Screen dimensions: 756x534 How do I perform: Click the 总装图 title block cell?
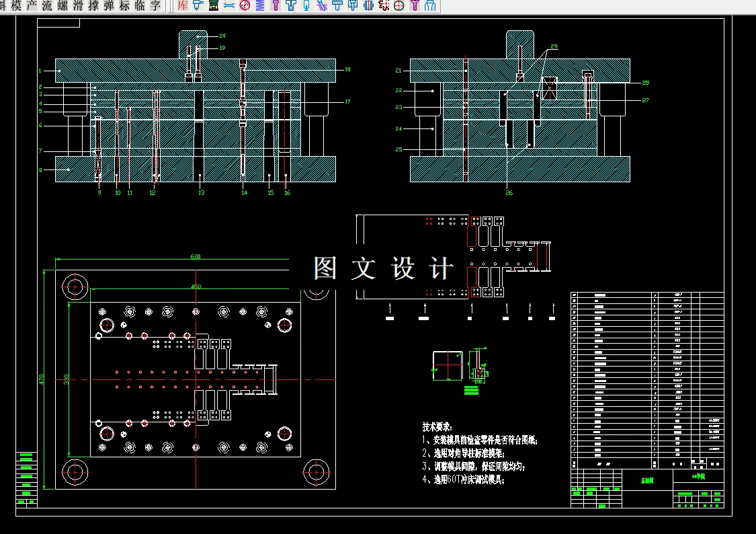click(x=647, y=481)
